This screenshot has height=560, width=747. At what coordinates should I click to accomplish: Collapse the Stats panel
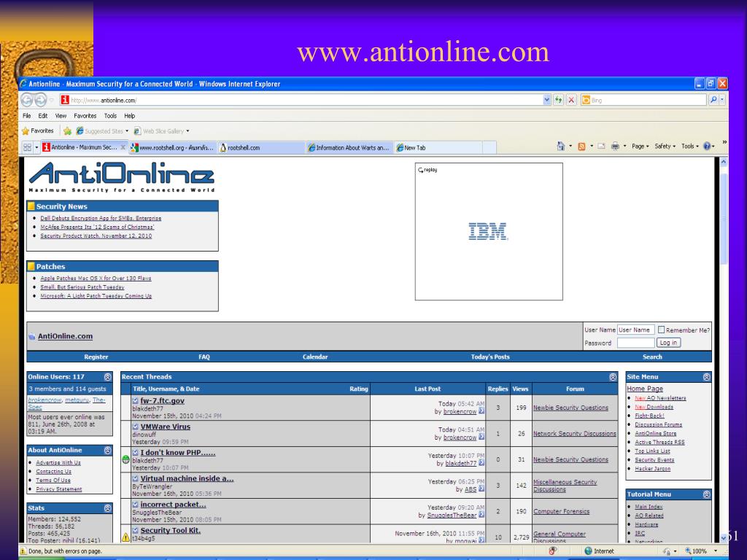pos(108,508)
